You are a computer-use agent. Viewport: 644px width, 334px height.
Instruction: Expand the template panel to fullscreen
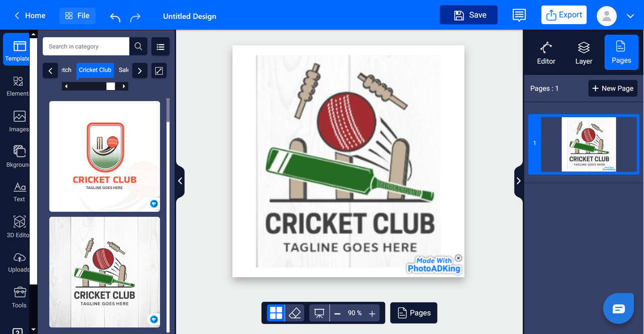(159, 71)
